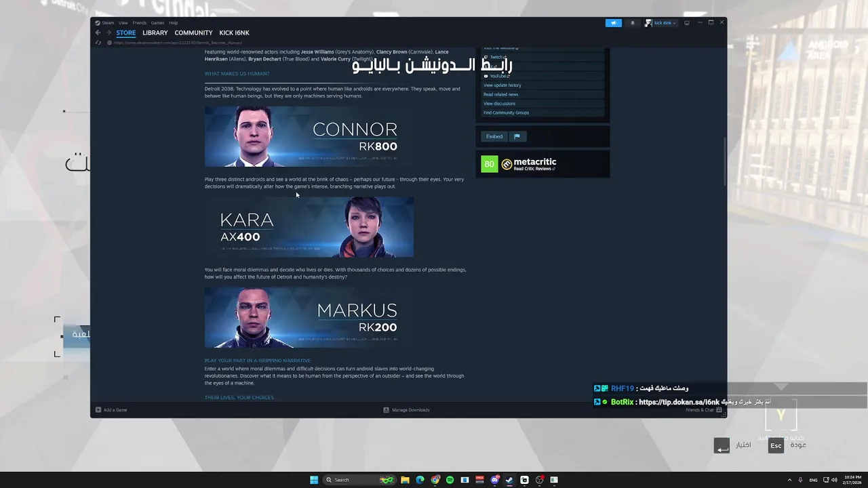
Task: Click the Steam page vertical scrollbar
Action: [x=724, y=161]
